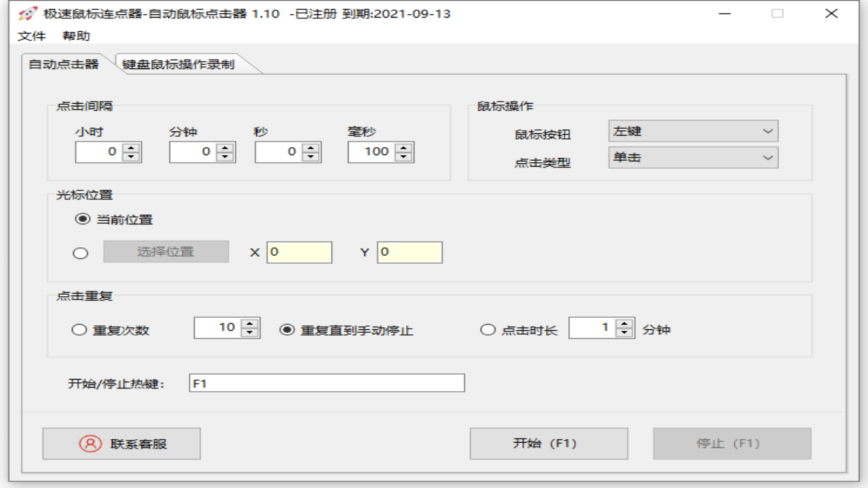
Task: Decrease the 分钟 interval with down arrow
Action: coord(224,157)
